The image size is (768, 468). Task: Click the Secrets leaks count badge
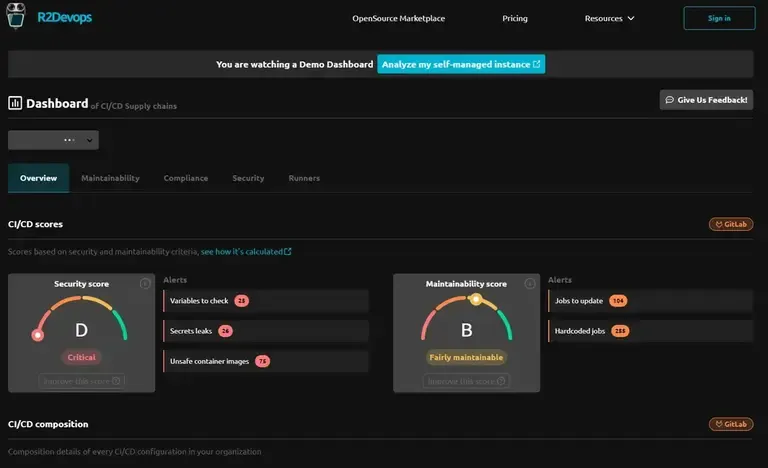[225, 331]
